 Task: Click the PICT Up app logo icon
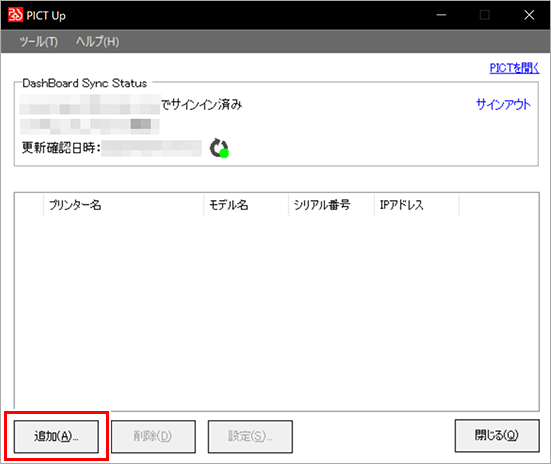click(x=15, y=15)
